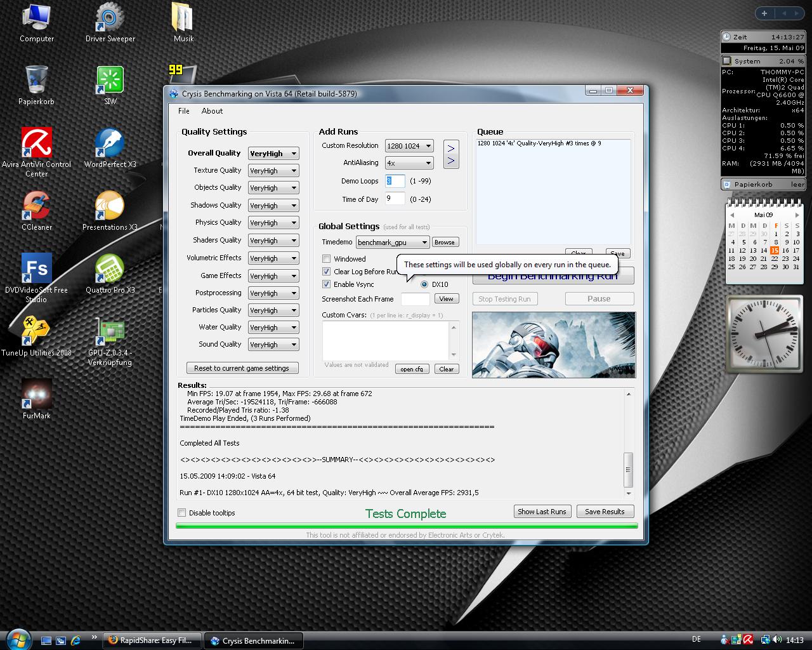
Task: Select the Papierkorb desktop recycle bin icon
Action: point(36,86)
